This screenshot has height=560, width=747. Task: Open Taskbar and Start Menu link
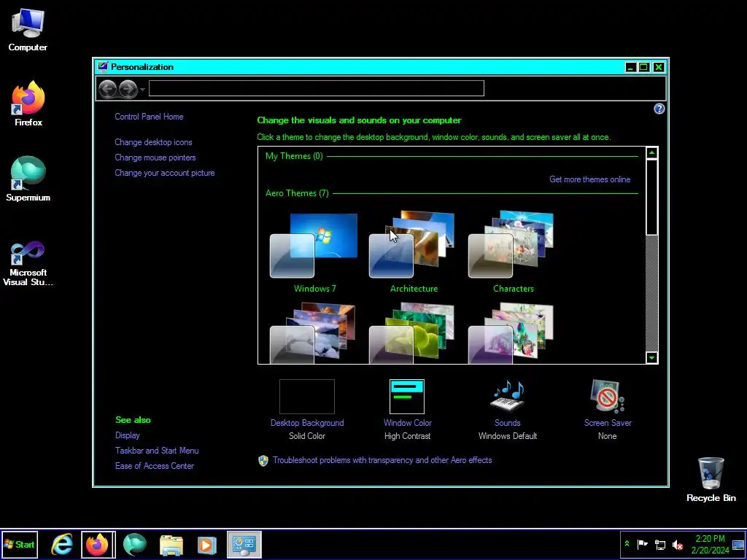tap(157, 451)
